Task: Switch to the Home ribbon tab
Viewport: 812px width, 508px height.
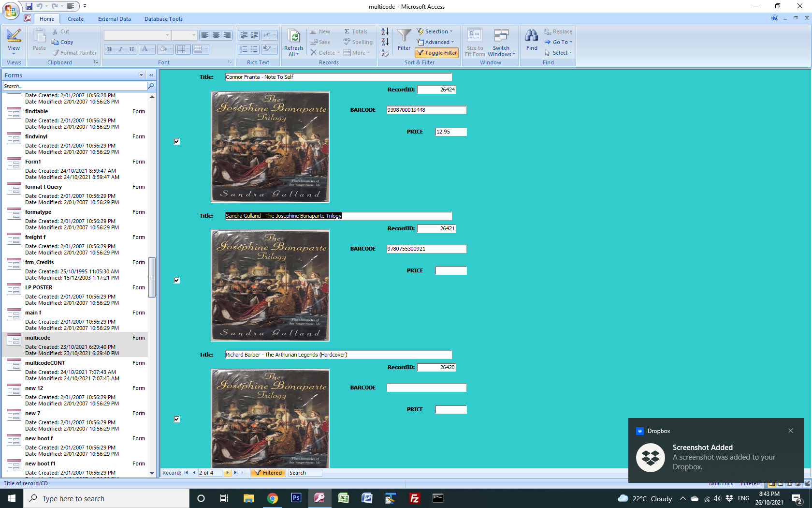Action: coord(47,19)
